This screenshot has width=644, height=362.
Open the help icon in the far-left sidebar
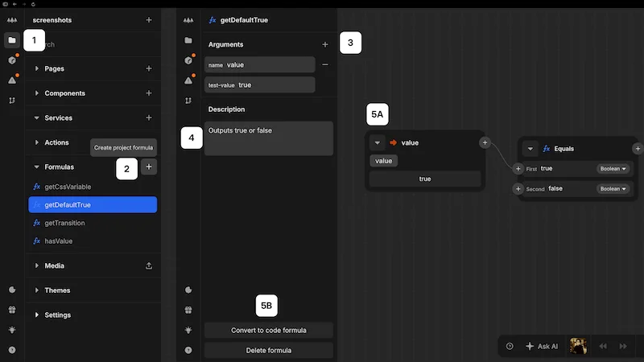coord(12,350)
